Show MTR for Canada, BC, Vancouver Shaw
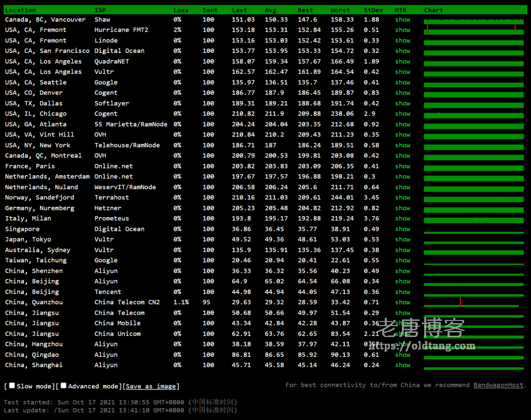This screenshot has width=531, height=420. coord(402,20)
